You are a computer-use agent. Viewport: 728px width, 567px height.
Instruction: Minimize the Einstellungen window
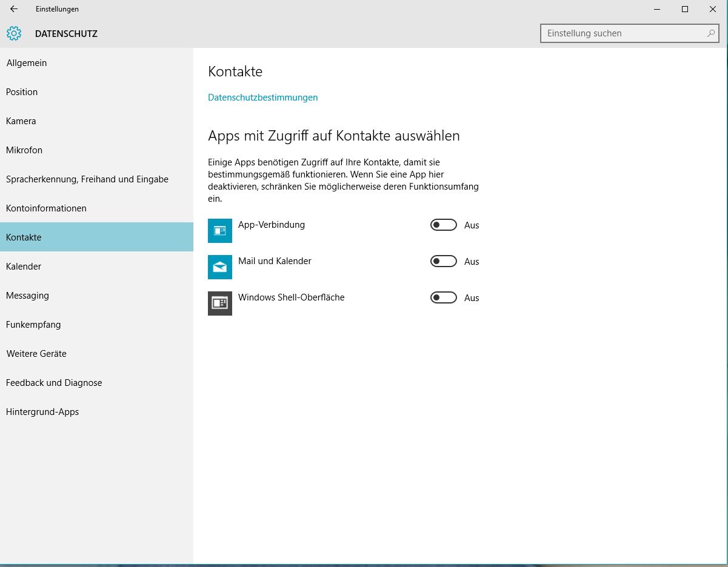pyautogui.click(x=657, y=9)
